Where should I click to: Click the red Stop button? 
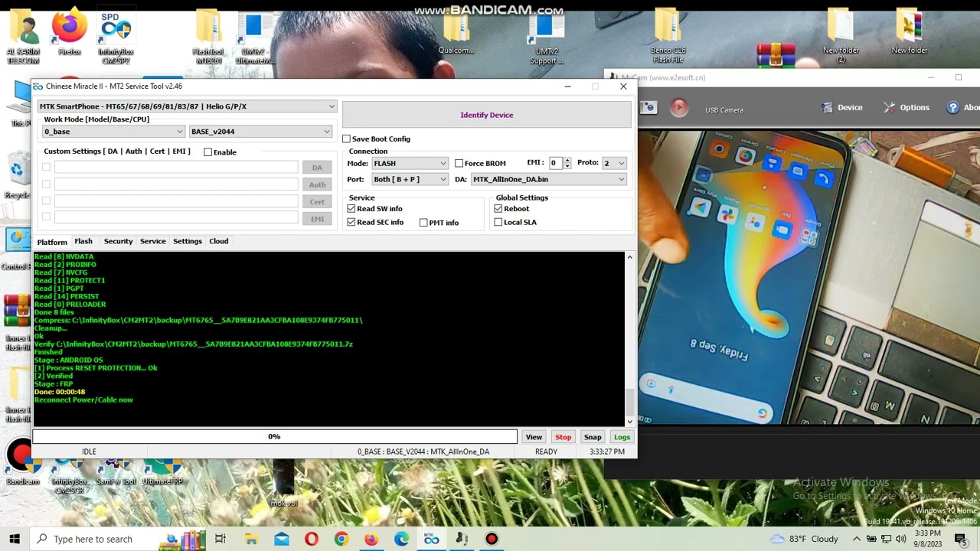coord(563,437)
